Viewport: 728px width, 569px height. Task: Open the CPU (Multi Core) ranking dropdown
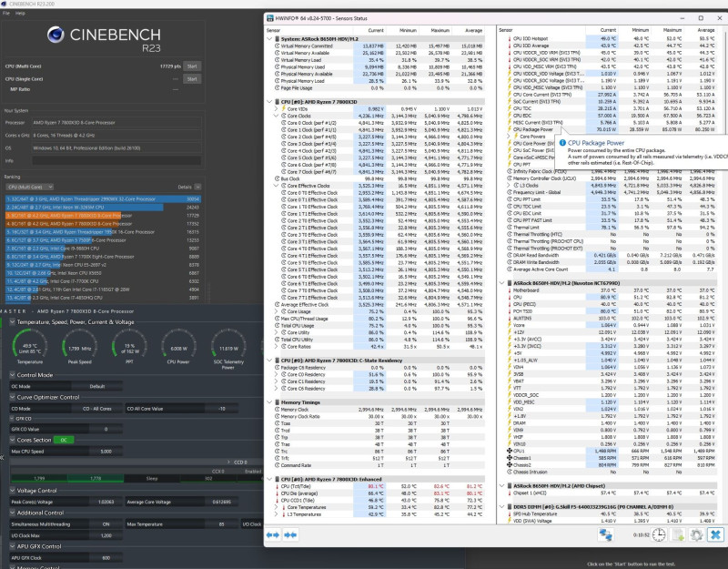(x=29, y=187)
